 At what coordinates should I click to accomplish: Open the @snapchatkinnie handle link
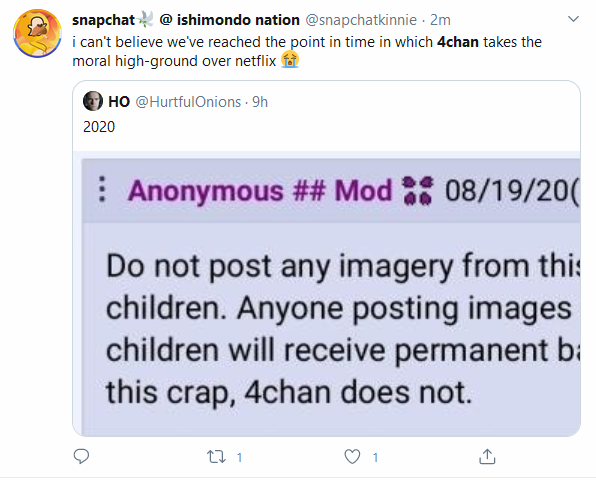[x=361, y=20]
